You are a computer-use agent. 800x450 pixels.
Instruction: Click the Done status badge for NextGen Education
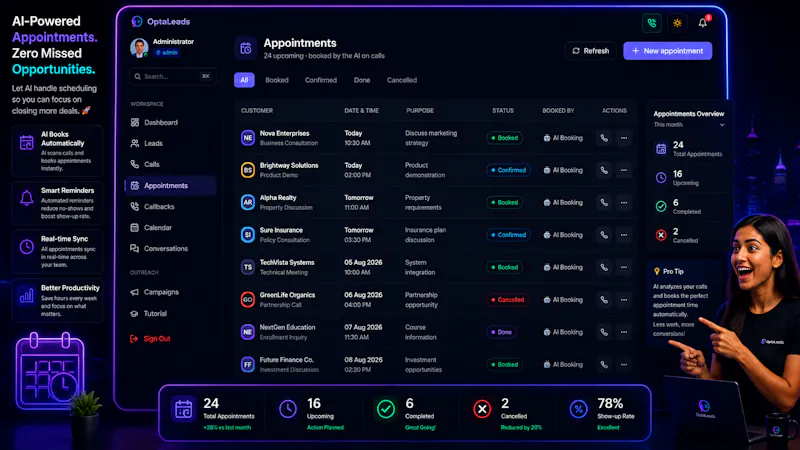click(x=501, y=332)
